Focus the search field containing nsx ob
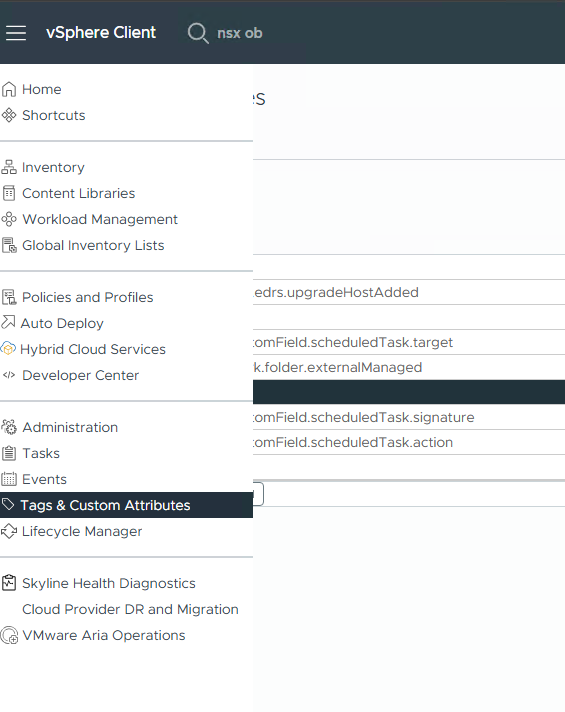 pyautogui.click(x=239, y=33)
